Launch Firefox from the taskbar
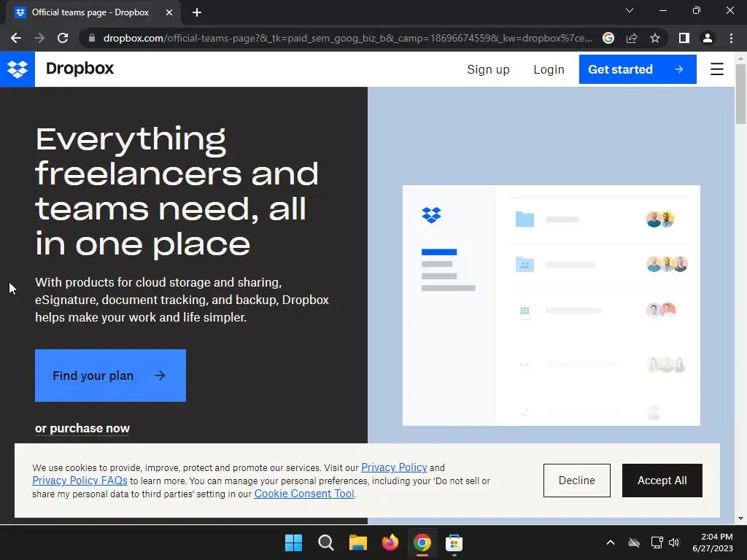 click(x=390, y=542)
